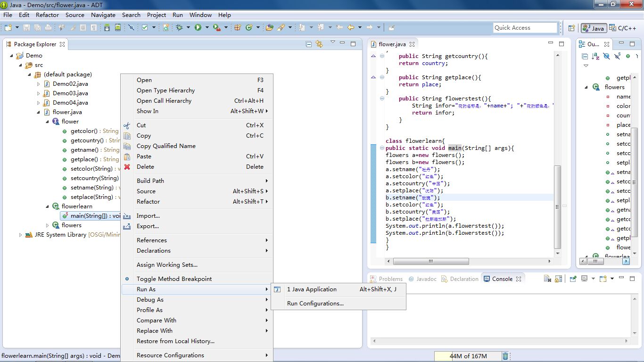This screenshot has width=644, height=362.
Task: Click the Open Type folder icon
Action: pos(270,28)
